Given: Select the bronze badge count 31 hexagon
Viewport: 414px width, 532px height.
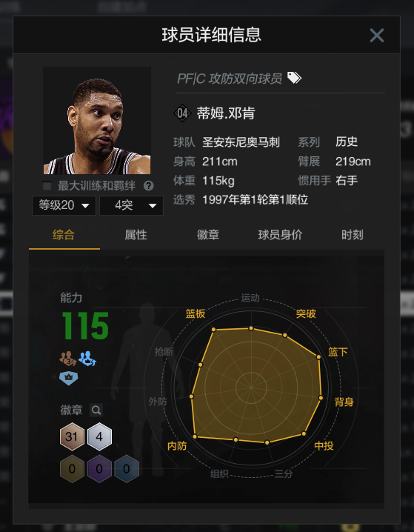Looking at the screenshot, I should (72, 436).
